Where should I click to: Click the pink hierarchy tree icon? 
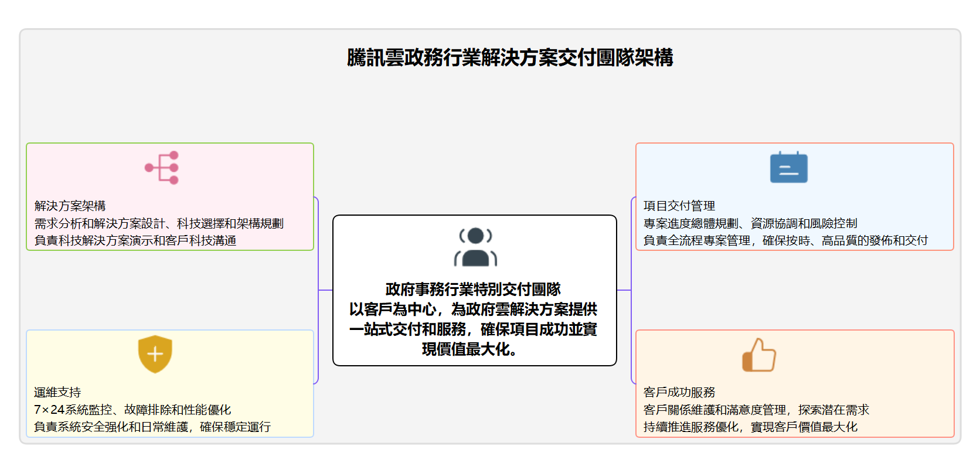pos(162,168)
